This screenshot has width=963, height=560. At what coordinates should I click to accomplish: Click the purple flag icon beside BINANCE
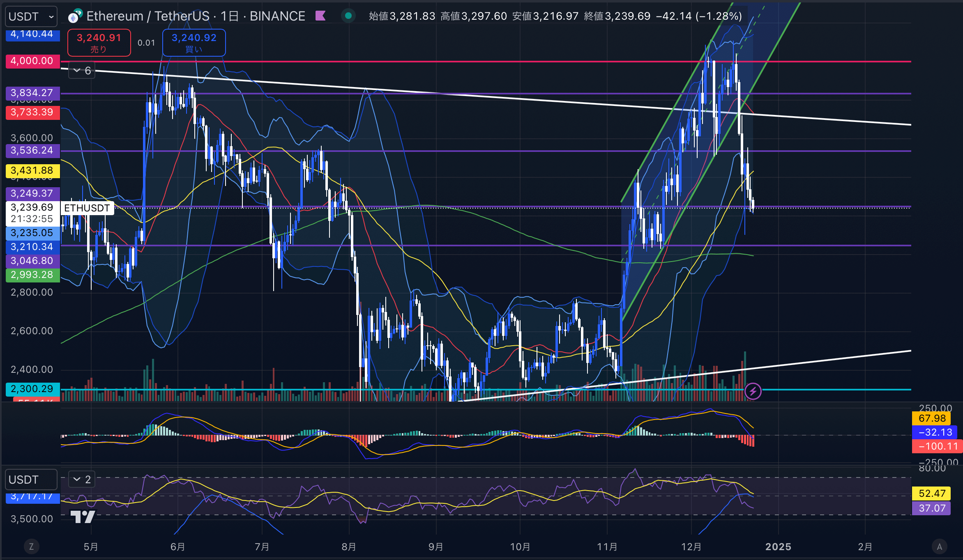320,16
